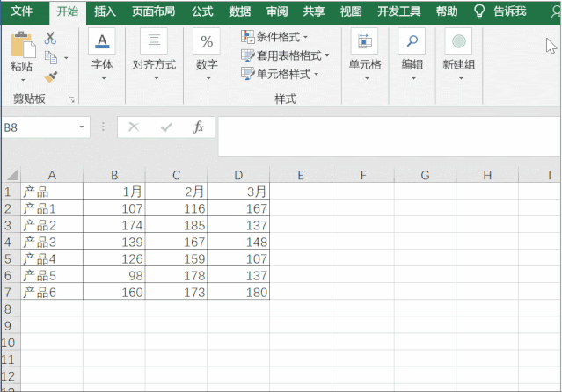Screen dimensions: 562x392
Task: Click the Cut scissors icon
Action: click(50, 37)
